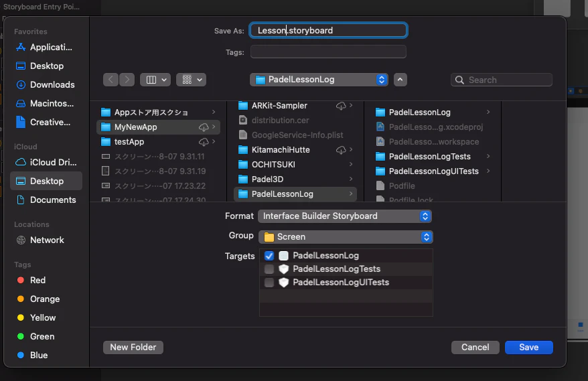This screenshot has height=381, width=588.
Task: Select the testApp folder
Action: point(158,142)
